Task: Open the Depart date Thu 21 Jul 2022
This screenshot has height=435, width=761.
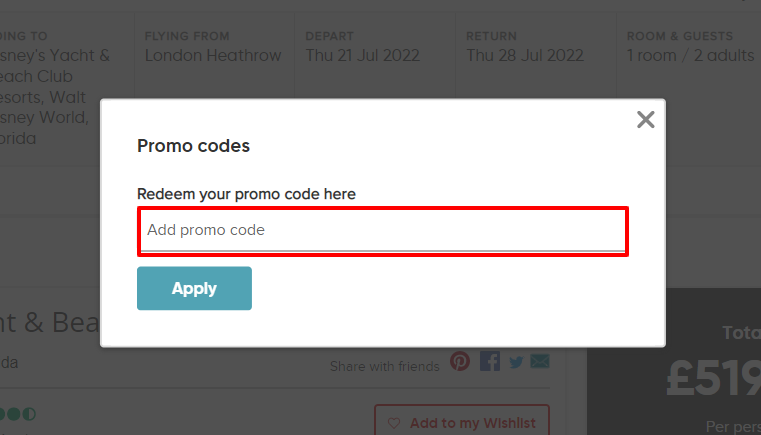Action: pyautogui.click(x=365, y=56)
